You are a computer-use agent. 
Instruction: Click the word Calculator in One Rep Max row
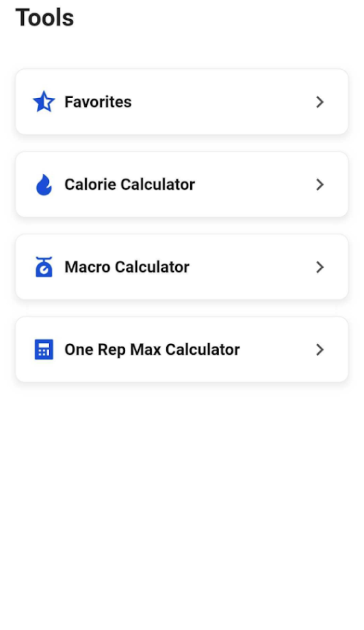203,349
